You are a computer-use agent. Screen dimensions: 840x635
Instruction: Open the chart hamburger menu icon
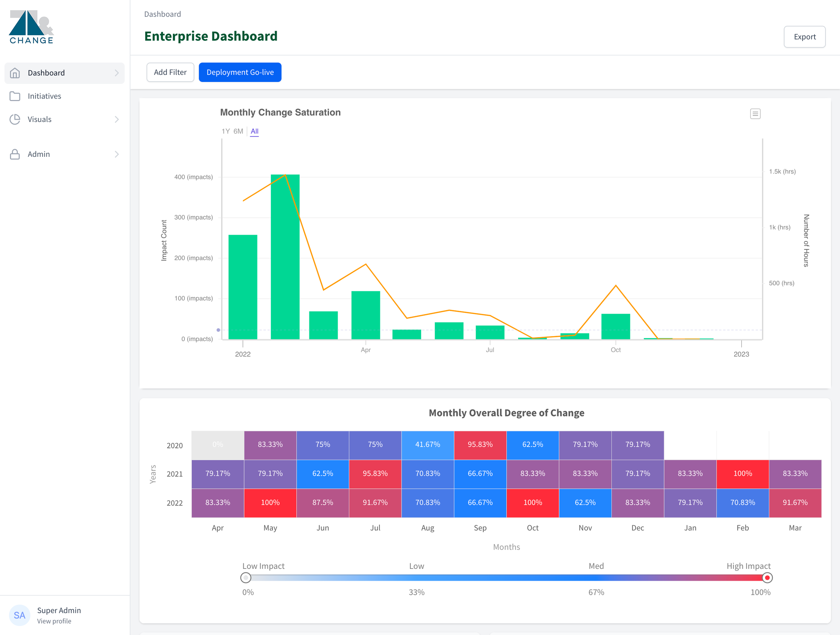click(x=755, y=114)
